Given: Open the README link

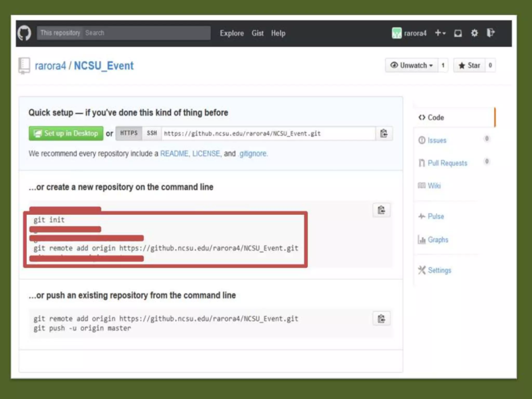Looking at the screenshot, I should pos(174,154).
